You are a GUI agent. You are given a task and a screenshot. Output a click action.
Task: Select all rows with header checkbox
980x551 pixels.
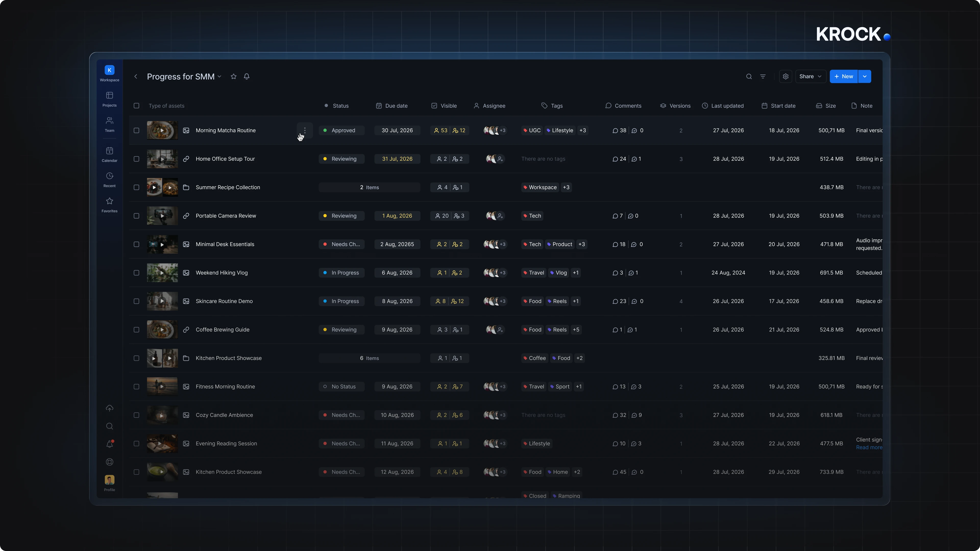[x=136, y=106]
